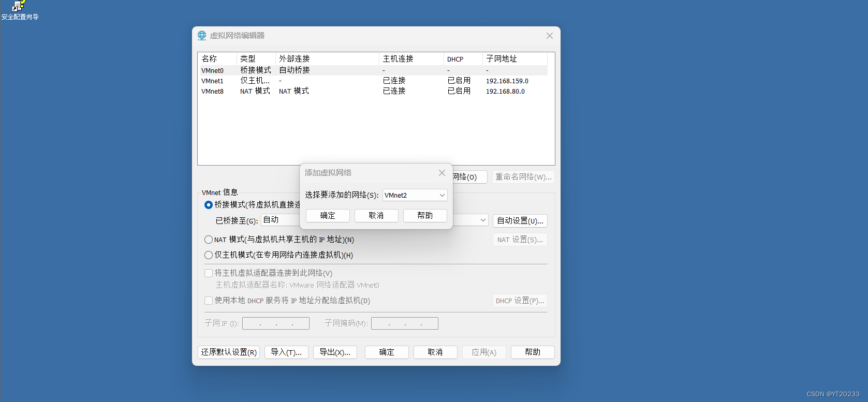The width and height of the screenshot is (868, 402).
Task: Click 取消 at the bottom of the editor
Action: click(x=435, y=352)
